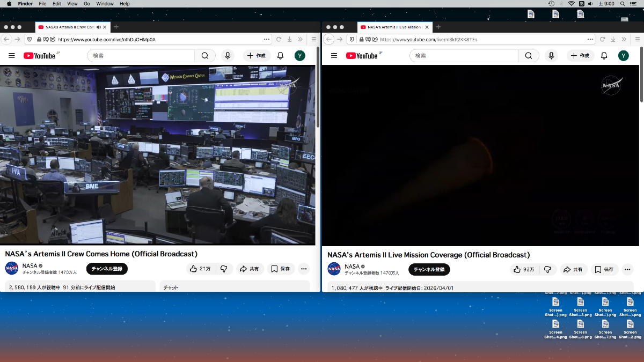Like the Crew Comes Home video (21万)
644x362 pixels.
(199, 269)
